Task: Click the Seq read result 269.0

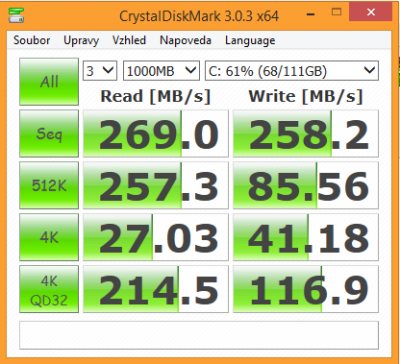Action: (156, 133)
